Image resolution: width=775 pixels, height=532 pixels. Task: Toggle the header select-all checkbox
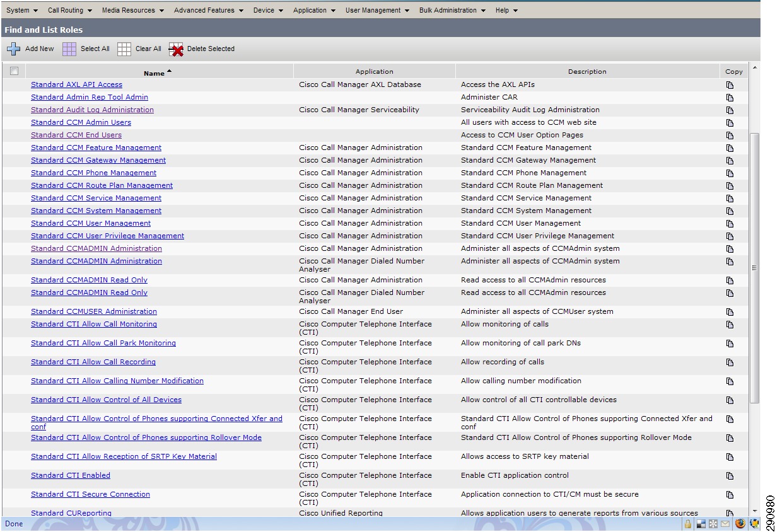(x=15, y=71)
